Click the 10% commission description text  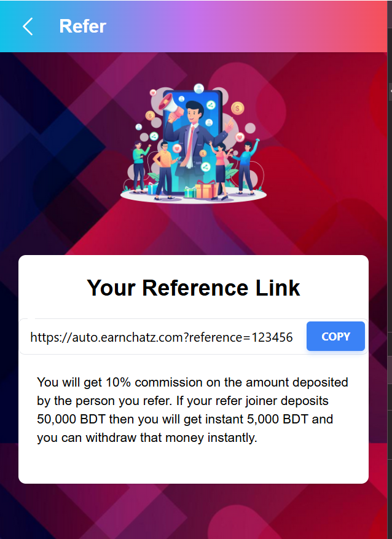tap(192, 410)
